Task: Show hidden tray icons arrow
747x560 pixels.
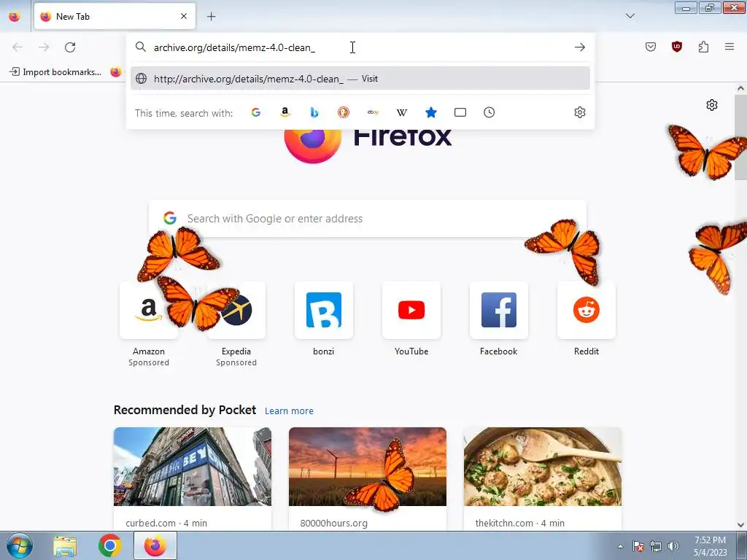Action: click(x=620, y=546)
